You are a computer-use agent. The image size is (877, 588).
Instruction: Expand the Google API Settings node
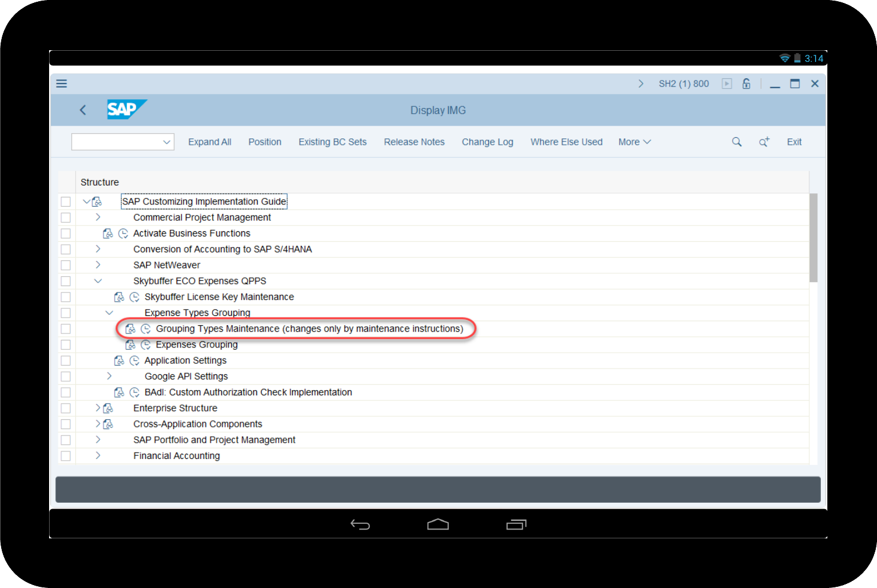coord(109,376)
